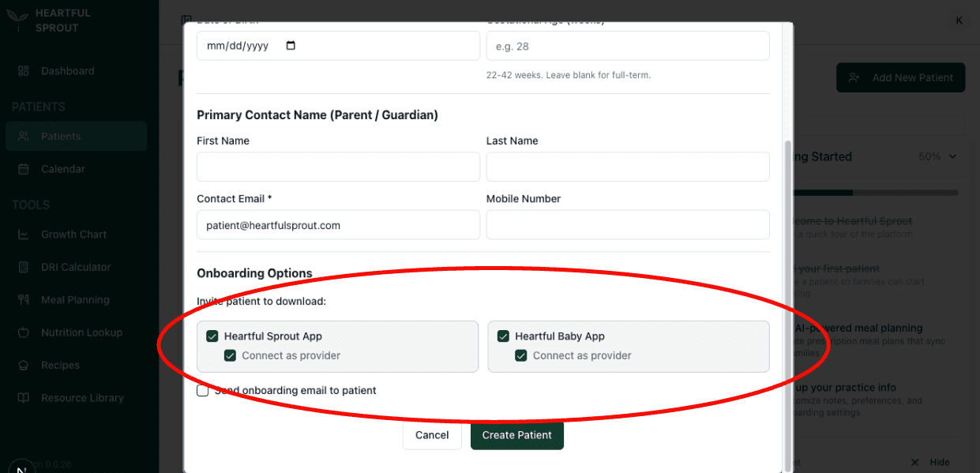980x473 pixels.
Task: Click the Getting Started progress bar
Action: pyautogui.click(x=877, y=193)
